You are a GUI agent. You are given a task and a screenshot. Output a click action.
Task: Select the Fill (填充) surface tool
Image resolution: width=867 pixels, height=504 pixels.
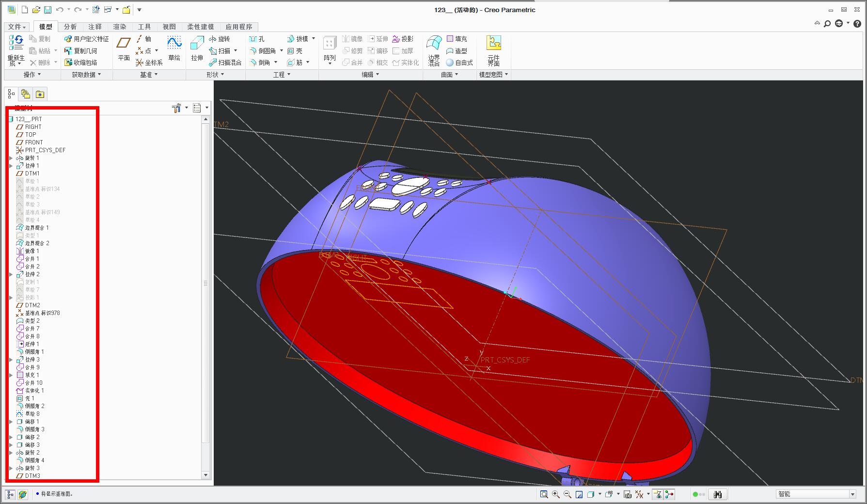click(457, 39)
